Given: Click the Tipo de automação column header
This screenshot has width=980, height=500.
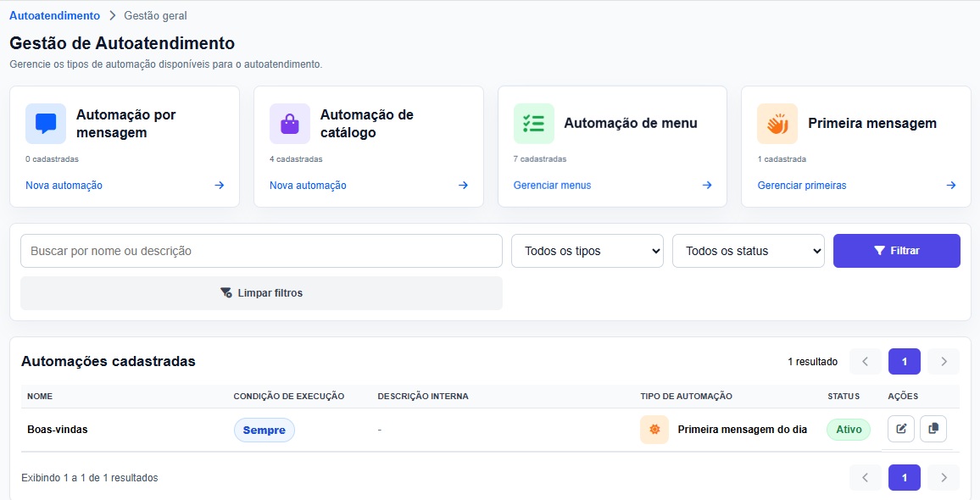Looking at the screenshot, I should [x=686, y=397].
